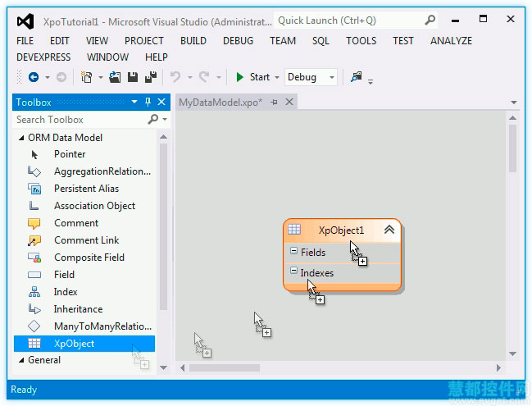Pick the Index tool icon
Image resolution: width=532 pixels, height=406 pixels.
point(34,292)
